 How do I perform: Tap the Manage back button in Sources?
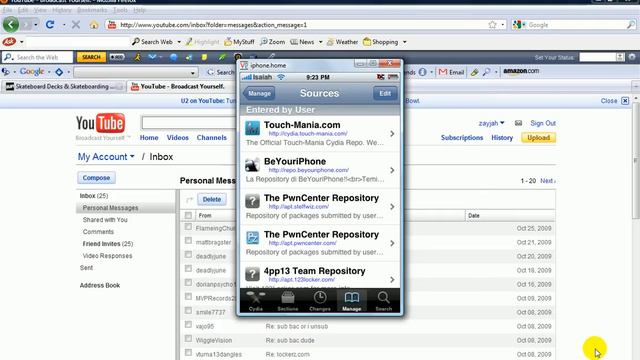[x=259, y=93]
